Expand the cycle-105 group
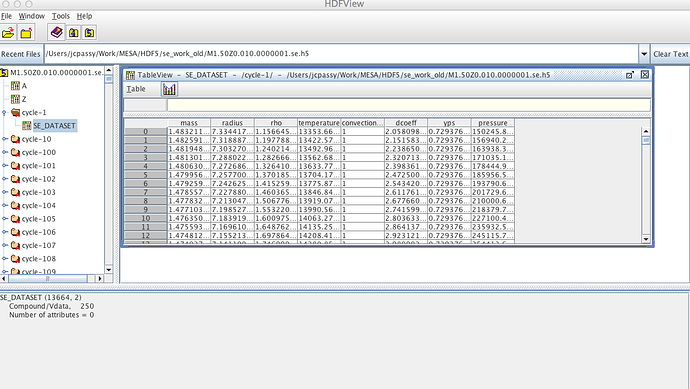Screen dimensions: 690x389 pos(4,219)
